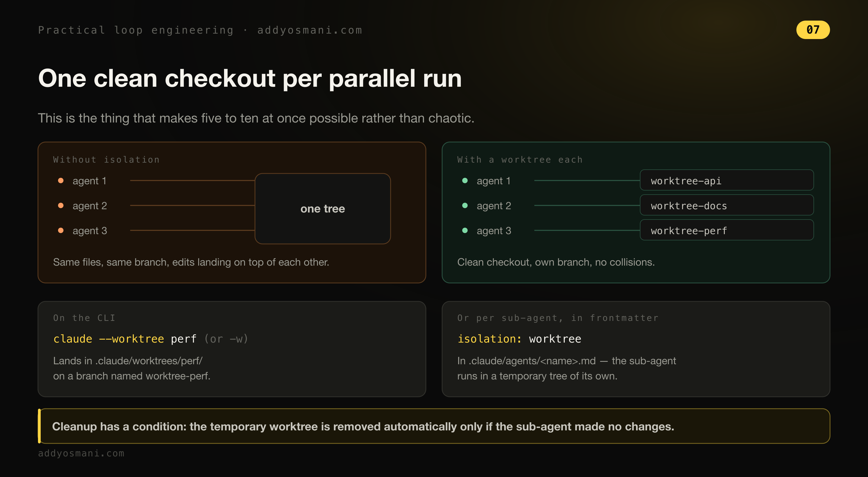Select 'agent 2' in the Without isolation panel
Image resolution: width=868 pixels, height=477 pixels.
coord(90,206)
